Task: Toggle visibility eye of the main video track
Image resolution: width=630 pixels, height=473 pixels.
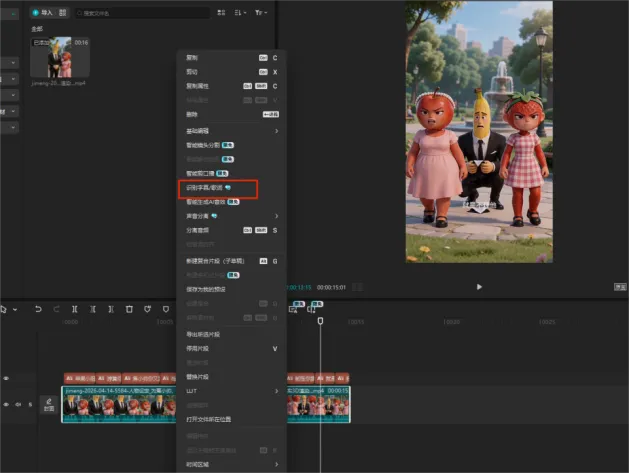Action: tap(6, 404)
